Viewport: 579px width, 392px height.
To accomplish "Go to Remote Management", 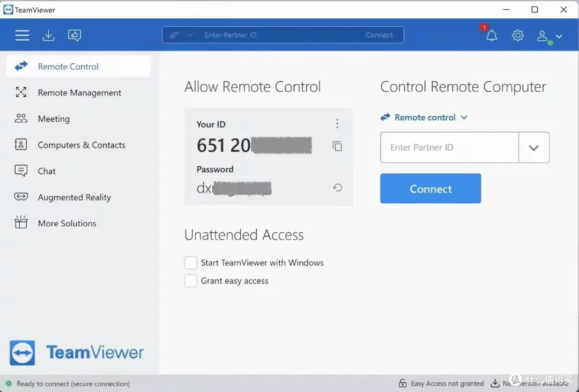I will pyautogui.click(x=79, y=93).
